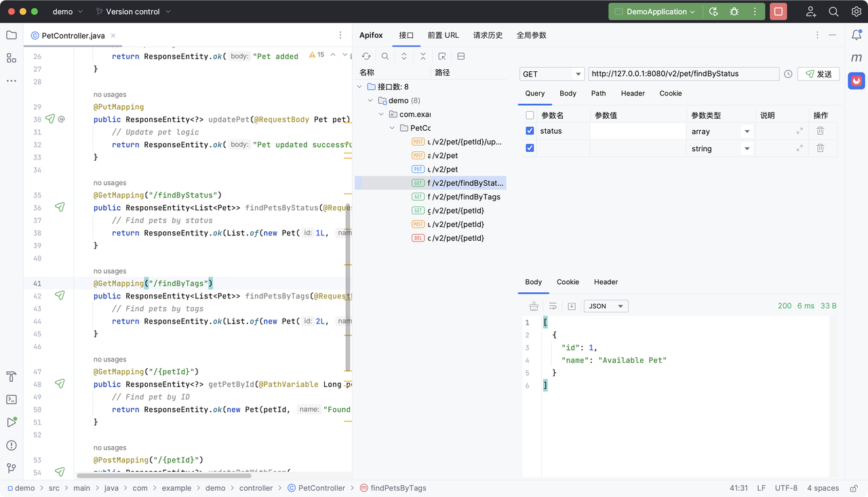Change response format via the JSON dropdown
This screenshot has height=497, width=868.
[606, 306]
